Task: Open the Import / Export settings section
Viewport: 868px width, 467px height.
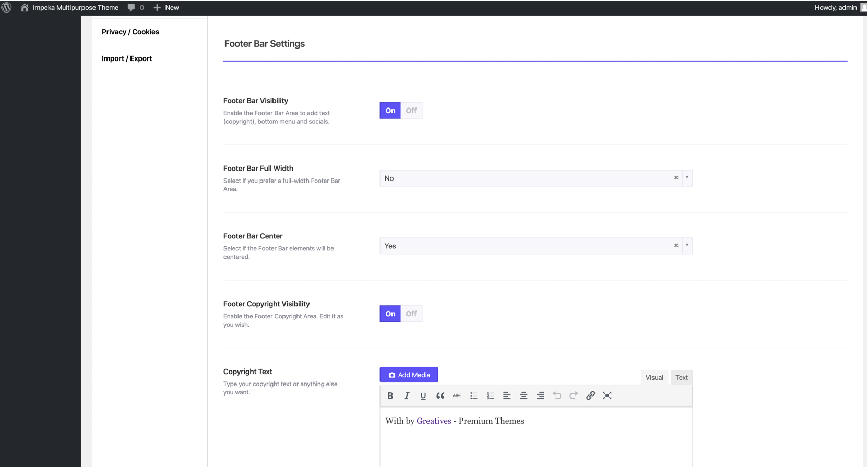Action: point(127,58)
